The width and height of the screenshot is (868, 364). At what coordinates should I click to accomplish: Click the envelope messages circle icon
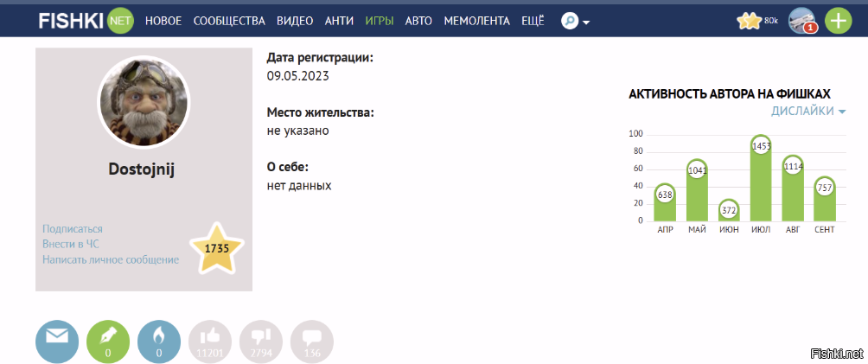[x=57, y=341]
